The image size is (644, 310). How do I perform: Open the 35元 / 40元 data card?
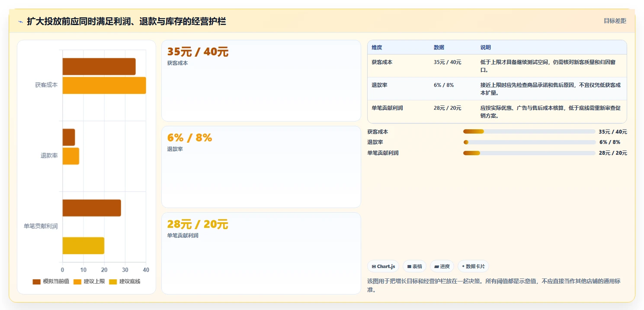[261, 80]
